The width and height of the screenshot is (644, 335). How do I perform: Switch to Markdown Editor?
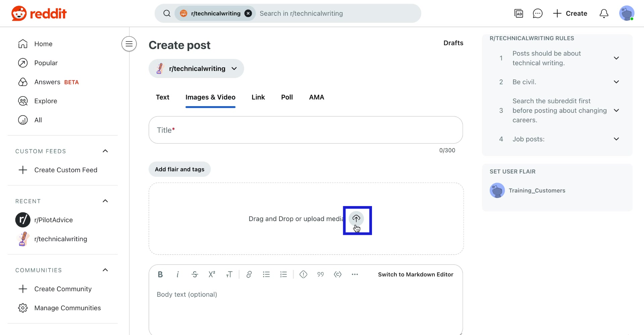415,274
